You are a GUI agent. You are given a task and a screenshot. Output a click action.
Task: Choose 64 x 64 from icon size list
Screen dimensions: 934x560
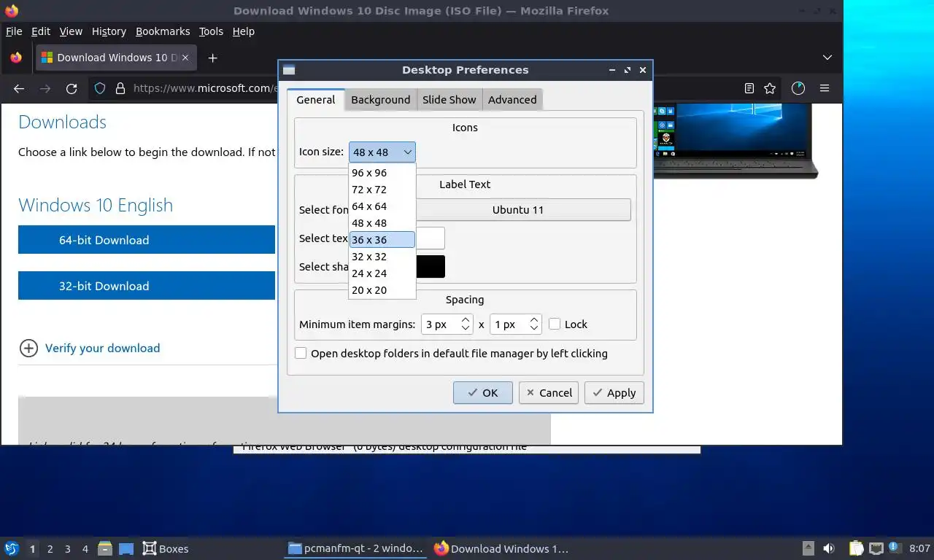[x=382, y=206]
